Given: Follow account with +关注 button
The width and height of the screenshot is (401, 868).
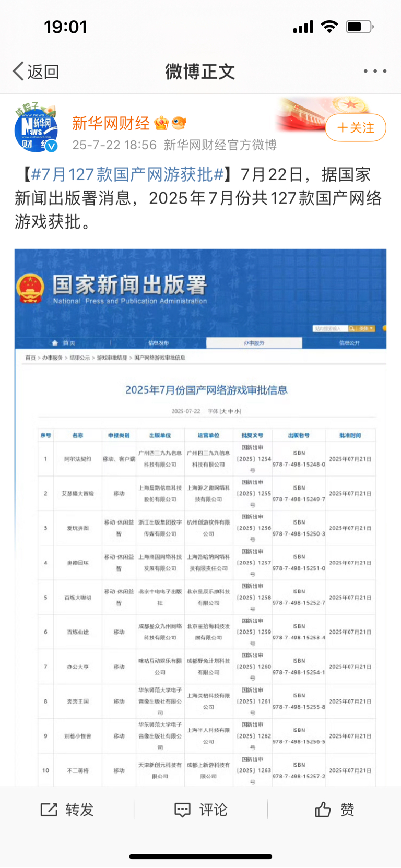Looking at the screenshot, I should pos(356,127).
